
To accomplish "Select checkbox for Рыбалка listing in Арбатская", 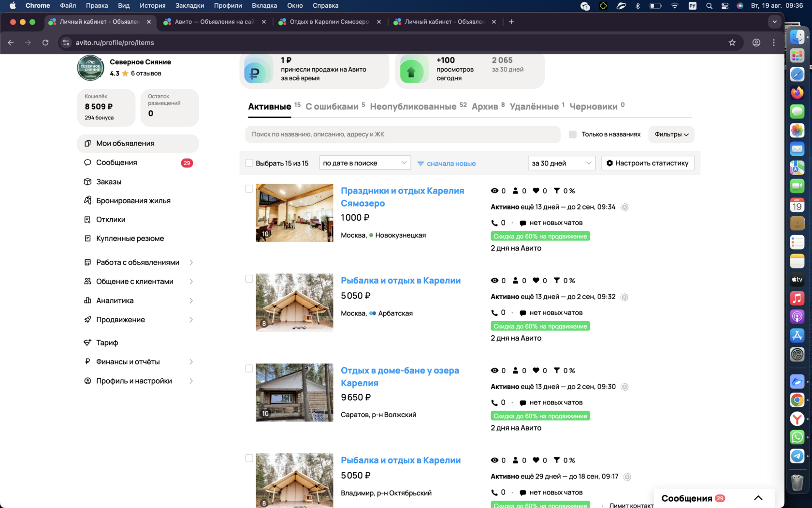I will coord(249,279).
